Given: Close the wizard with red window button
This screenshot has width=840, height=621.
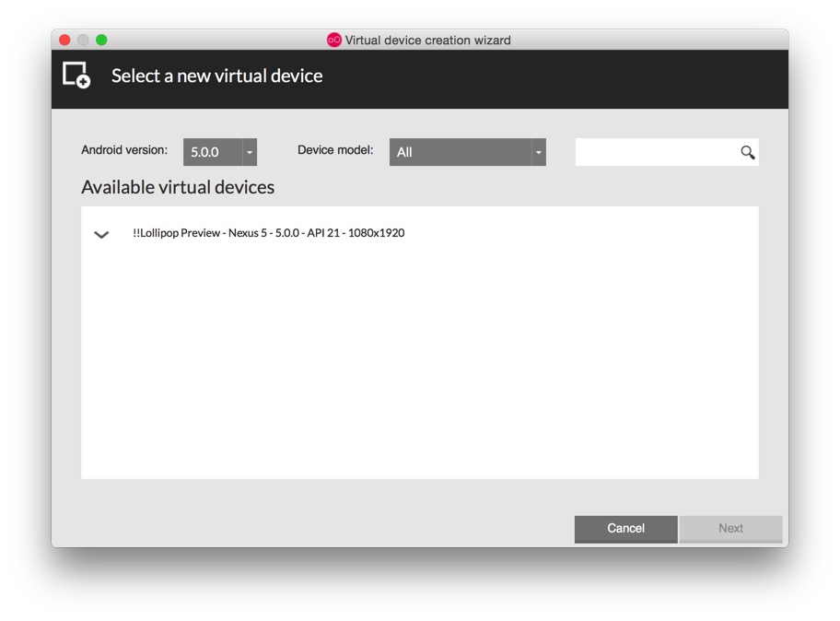Looking at the screenshot, I should coord(64,40).
